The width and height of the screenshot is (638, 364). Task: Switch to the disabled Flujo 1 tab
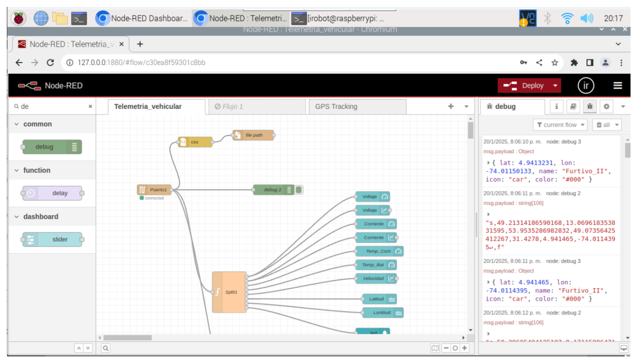[x=232, y=107]
